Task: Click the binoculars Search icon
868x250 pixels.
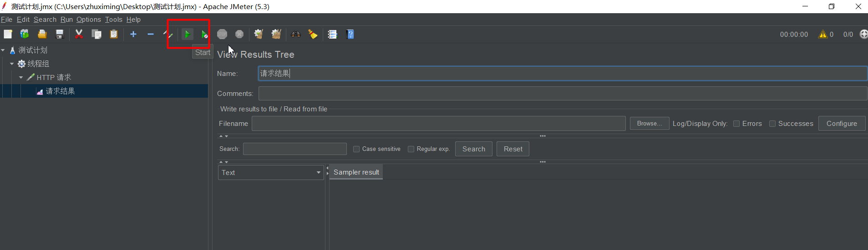Action: tap(296, 34)
